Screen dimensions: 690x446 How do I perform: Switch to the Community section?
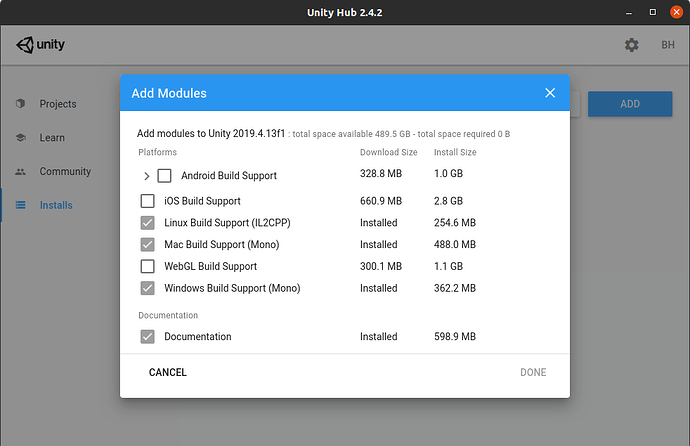pos(65,172)
